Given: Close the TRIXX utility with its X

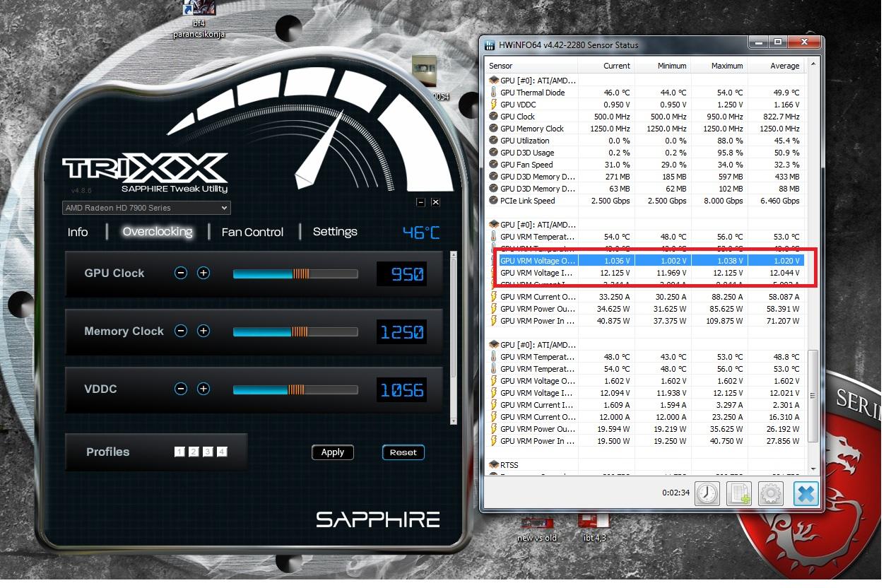Looking at the screenshot, I should pos(435,202).
